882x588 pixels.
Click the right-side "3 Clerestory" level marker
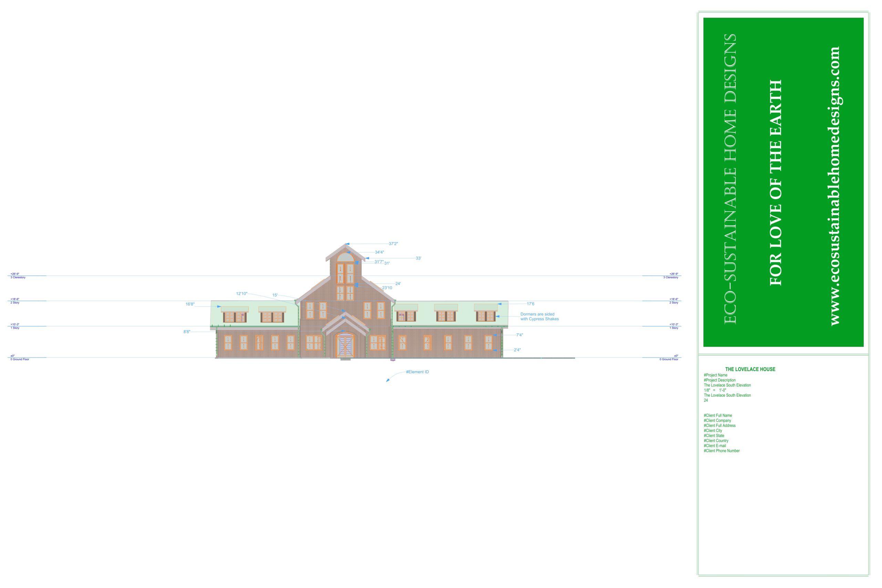pyautogui.click(x=670, y=278)
